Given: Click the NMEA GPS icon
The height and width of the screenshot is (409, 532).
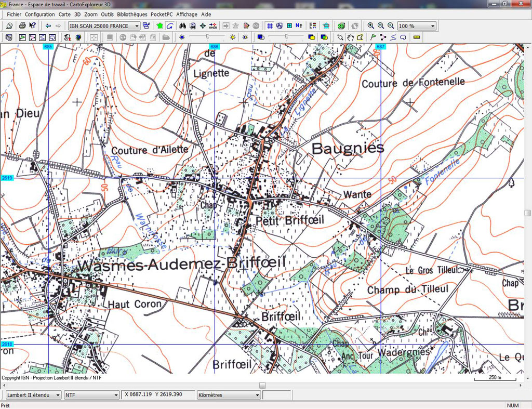Looking at the screenshot, I should (212, 26).
